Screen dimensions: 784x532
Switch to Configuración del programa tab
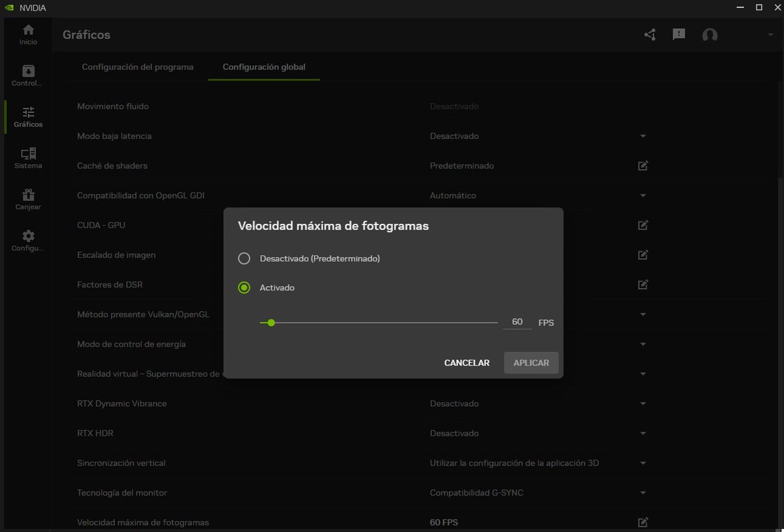138,67
